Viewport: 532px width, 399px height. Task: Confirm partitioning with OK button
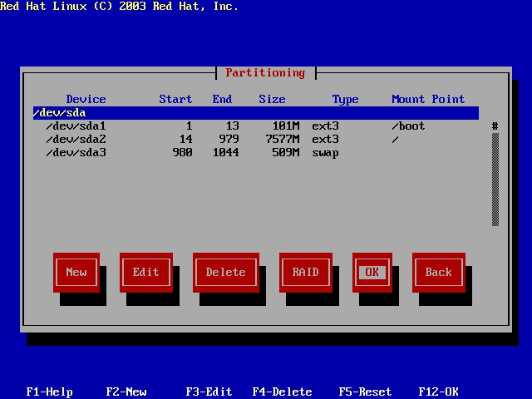pos(372,272)
